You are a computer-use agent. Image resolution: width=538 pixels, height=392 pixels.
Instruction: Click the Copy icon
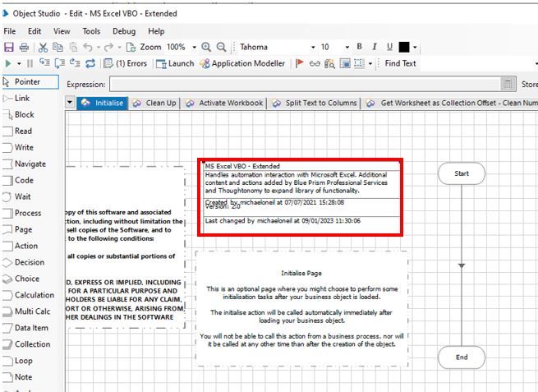pos(57,47)
